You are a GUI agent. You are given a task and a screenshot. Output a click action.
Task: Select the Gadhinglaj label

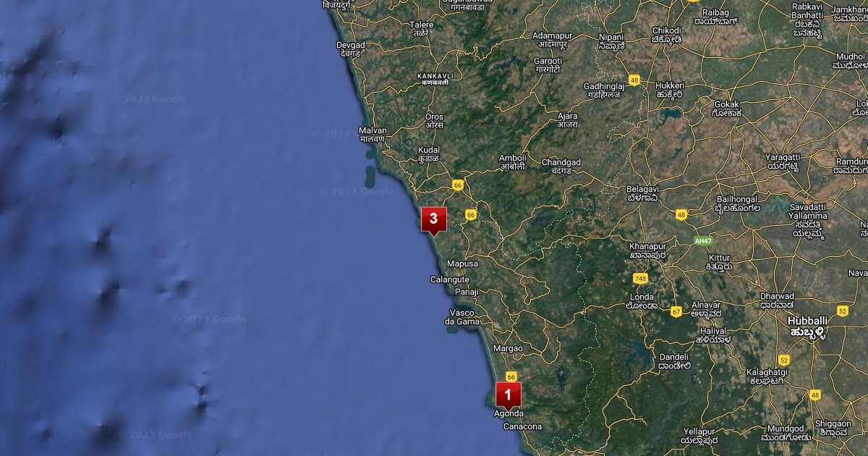pyautogui.click(x=603, y=90)
